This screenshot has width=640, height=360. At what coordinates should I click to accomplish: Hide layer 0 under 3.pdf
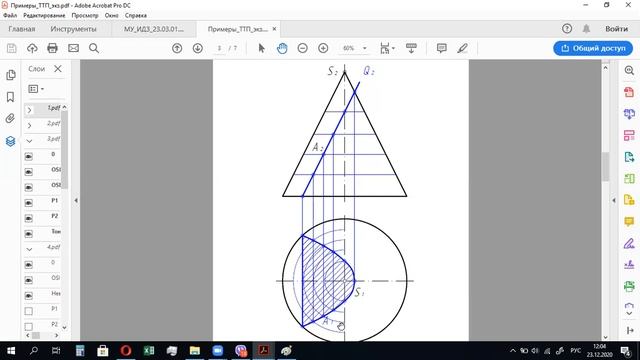29,157
